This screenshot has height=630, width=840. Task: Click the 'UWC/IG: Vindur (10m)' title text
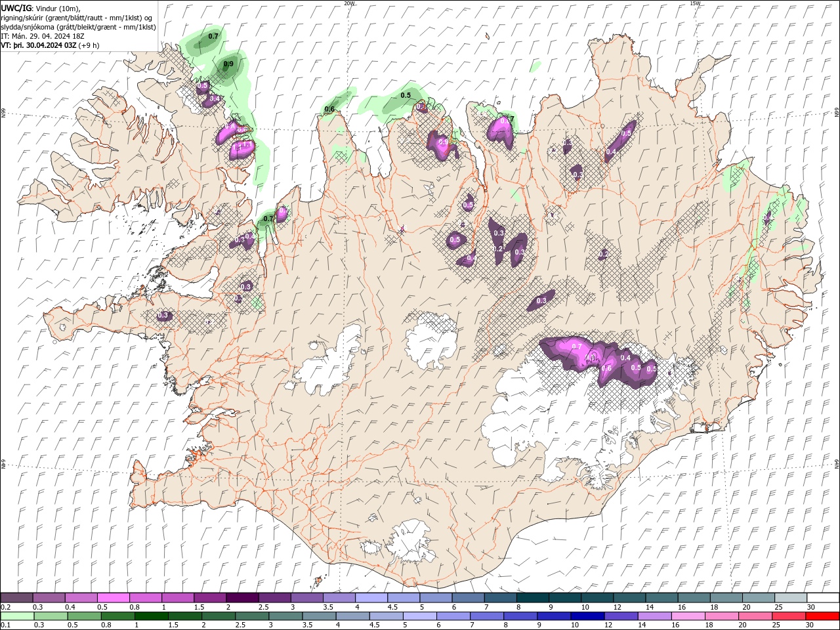tap(40, 8)
